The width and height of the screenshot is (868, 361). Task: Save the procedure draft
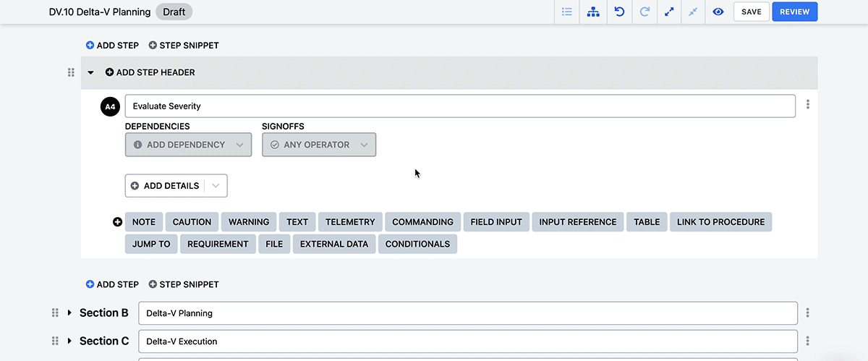click(x=752, y=12)
